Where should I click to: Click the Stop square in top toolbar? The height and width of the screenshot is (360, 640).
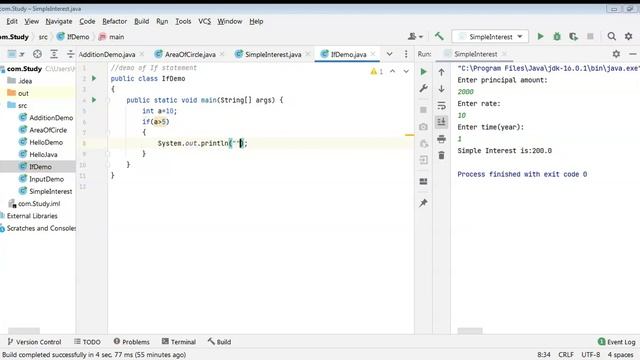tap(590, 36)
